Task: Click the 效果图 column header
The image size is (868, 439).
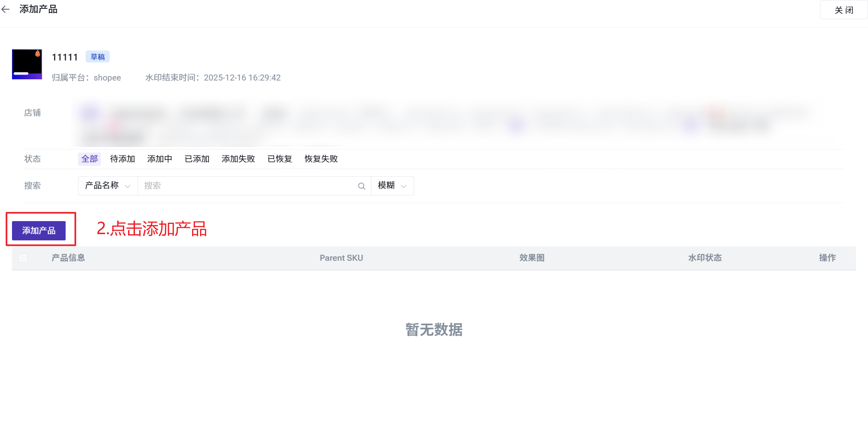Action: [x=532, y=258]
